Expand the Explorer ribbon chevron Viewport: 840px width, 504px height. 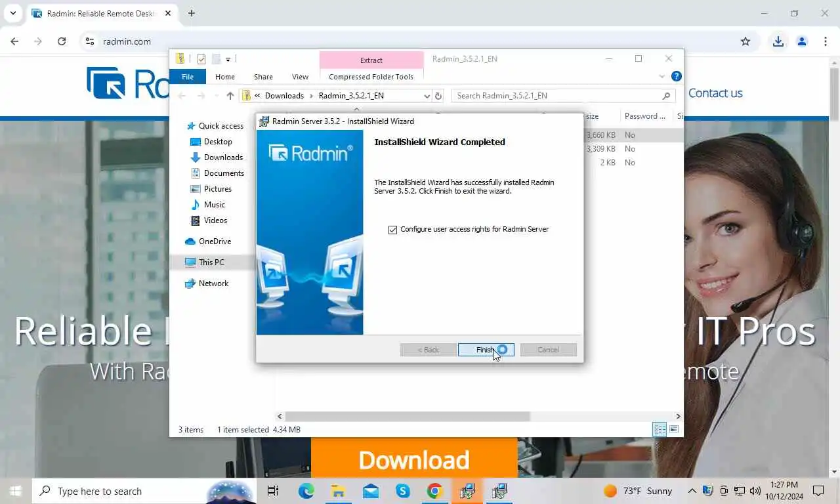click(x=661, y=77)
